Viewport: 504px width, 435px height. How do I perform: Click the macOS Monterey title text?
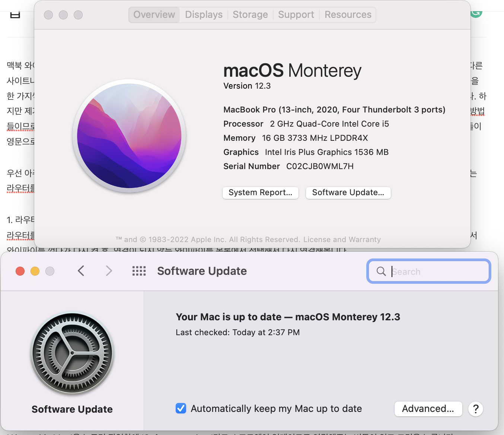[293, 71]
